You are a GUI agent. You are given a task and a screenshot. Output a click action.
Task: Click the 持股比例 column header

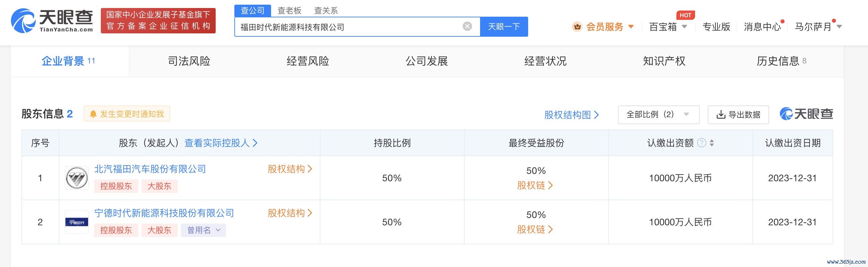[392, 143]
